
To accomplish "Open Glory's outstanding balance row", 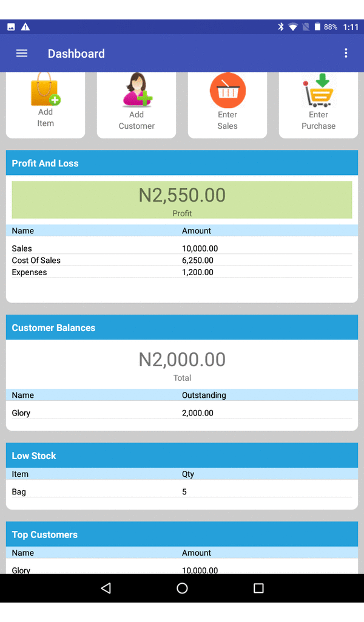I will pos(182,413).
